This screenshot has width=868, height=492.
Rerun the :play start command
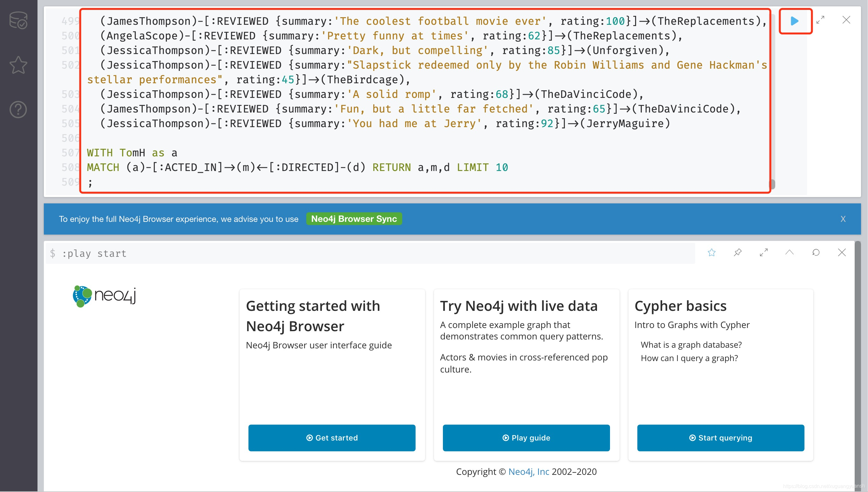tap(816, 252)
